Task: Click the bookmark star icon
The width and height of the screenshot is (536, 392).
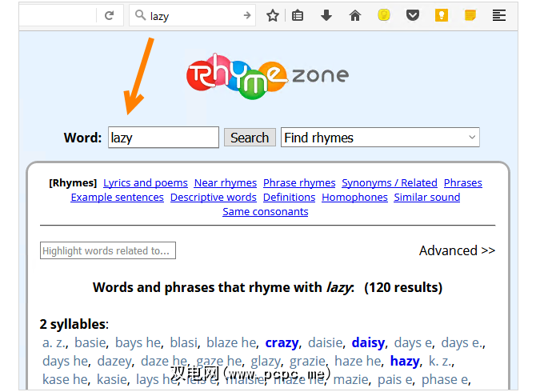Action: coord(272,15)
